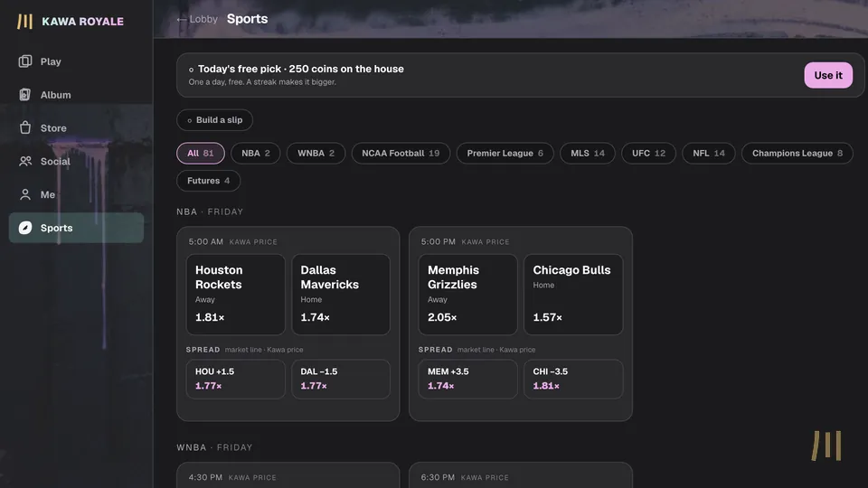Click the 5:00 AM game time
This screenshot has width=868, height=488.
tap(206, 242)
